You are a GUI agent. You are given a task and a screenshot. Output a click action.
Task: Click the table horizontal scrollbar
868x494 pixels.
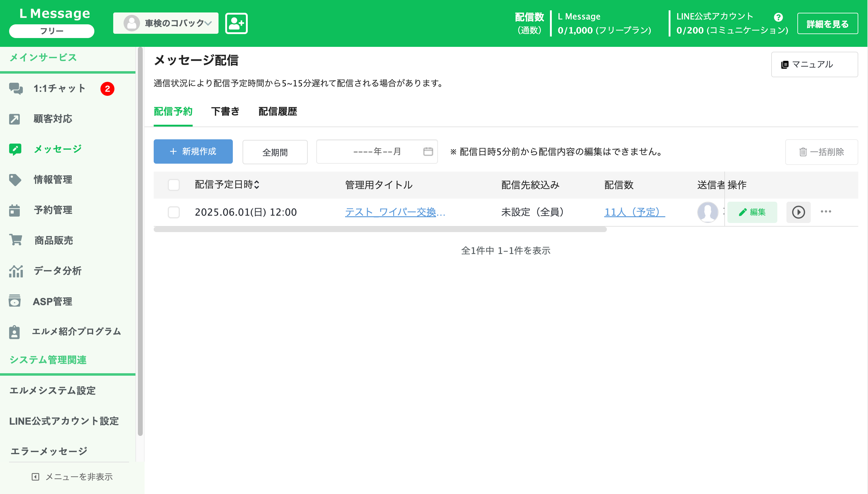coord(380,229)
